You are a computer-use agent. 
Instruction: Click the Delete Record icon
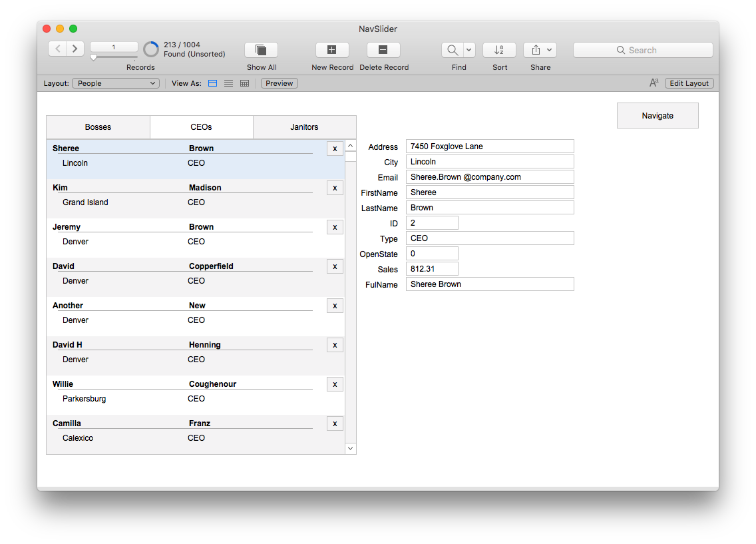pyautogui.click(x=383, y=50)
